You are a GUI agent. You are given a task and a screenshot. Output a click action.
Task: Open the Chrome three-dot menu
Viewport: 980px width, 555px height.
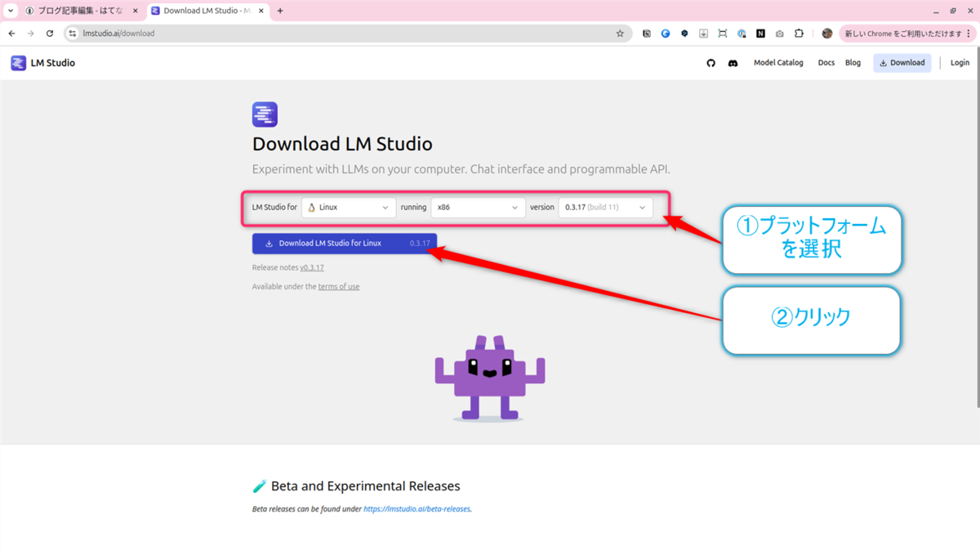click(x=969, y=34)
